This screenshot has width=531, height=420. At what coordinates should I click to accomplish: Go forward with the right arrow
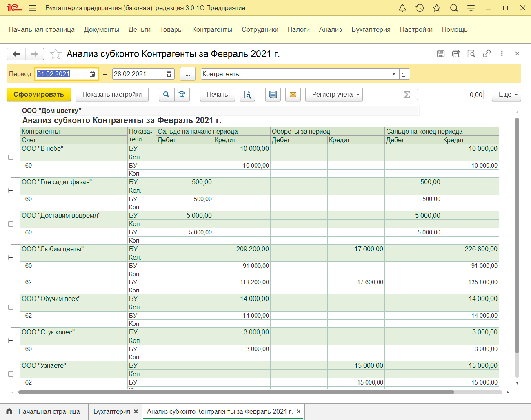[35, 54]
